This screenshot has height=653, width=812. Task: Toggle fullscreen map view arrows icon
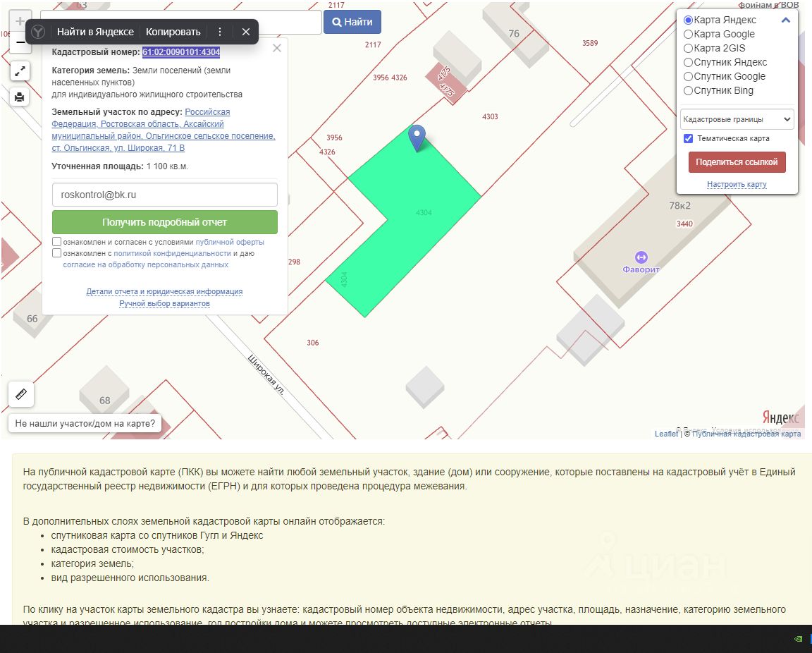coord(20,71)
